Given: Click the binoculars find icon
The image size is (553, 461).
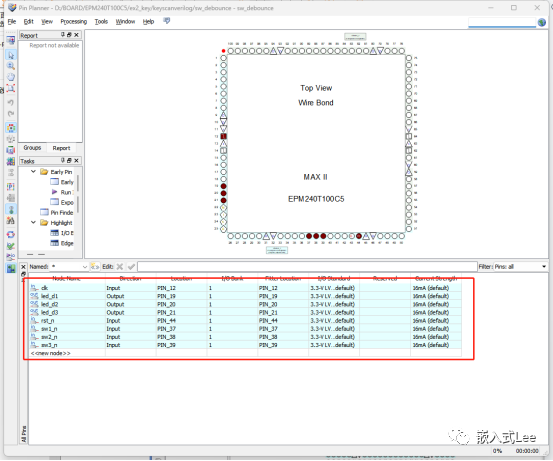Looking at the screenshot, I should point(11,220).
